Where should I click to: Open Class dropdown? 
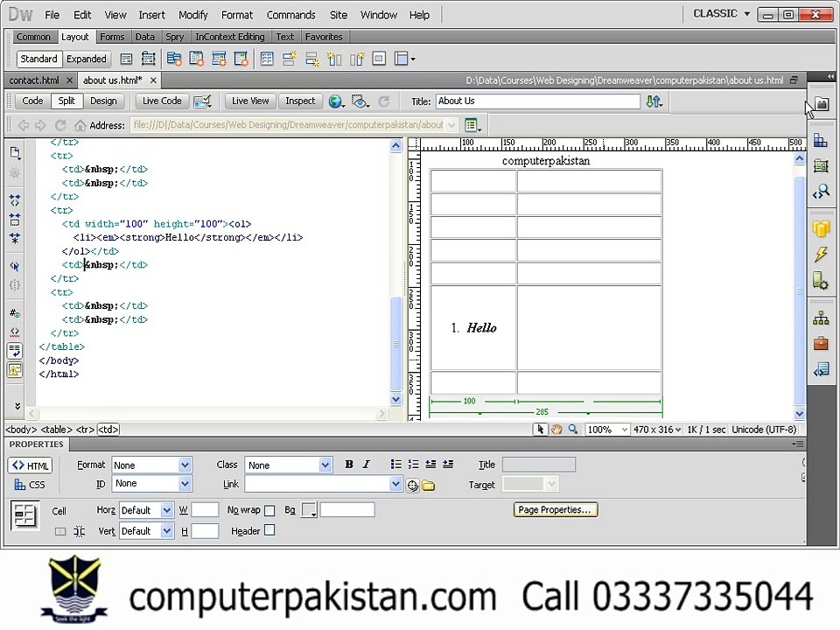(x=325, y=465)
